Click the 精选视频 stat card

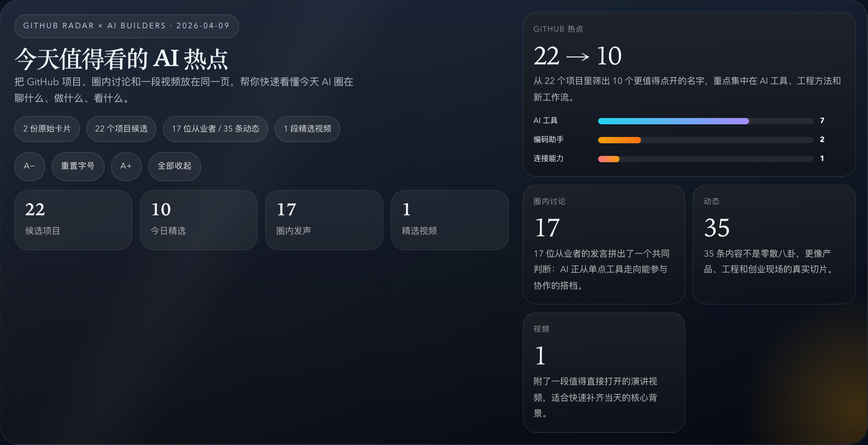click(449, 220)
